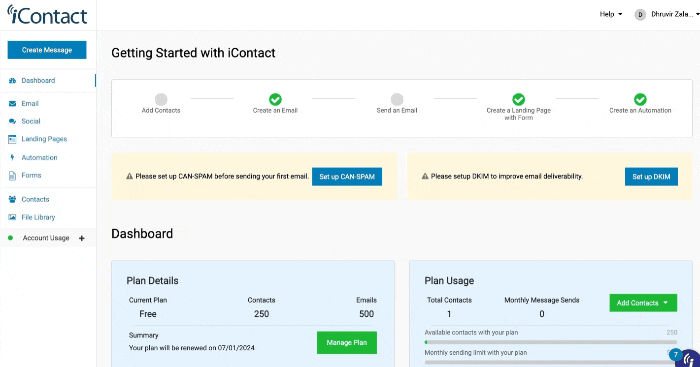Open Email section in sidebar

(30, 104)
